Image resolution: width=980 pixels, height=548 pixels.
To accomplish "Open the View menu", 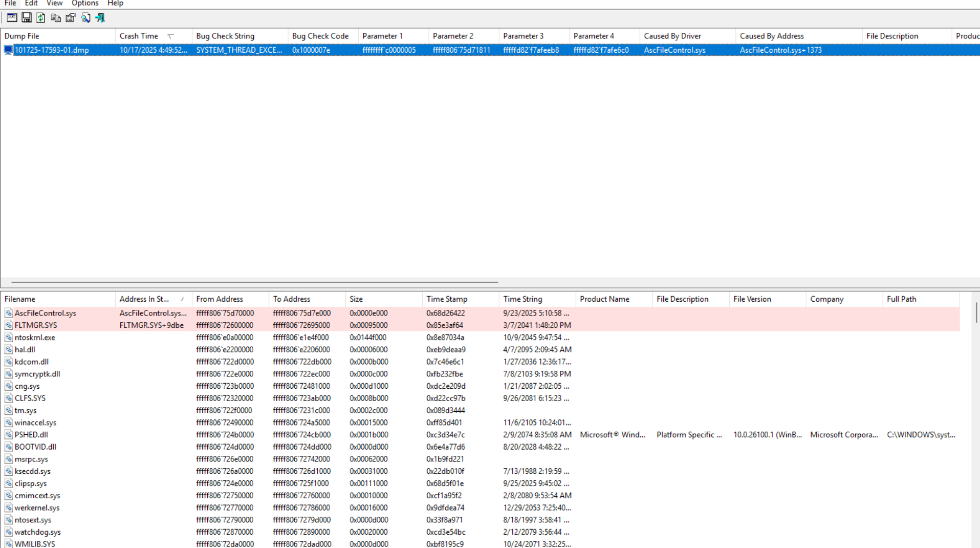I will [54, 4].
